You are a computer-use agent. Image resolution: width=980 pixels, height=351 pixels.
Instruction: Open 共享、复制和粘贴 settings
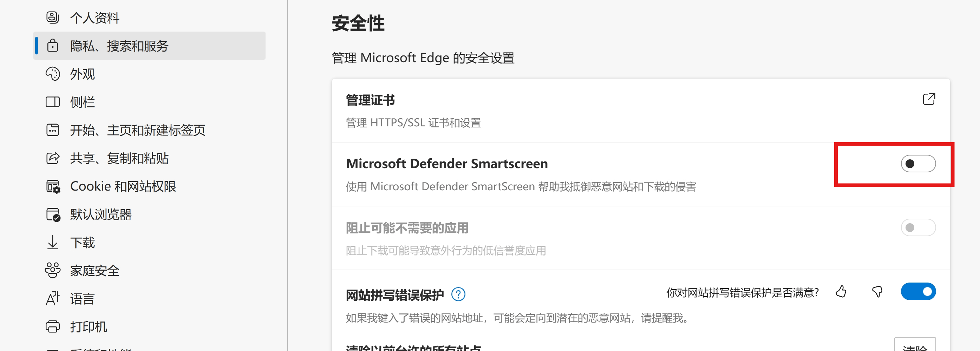click(x=150, y=158)
